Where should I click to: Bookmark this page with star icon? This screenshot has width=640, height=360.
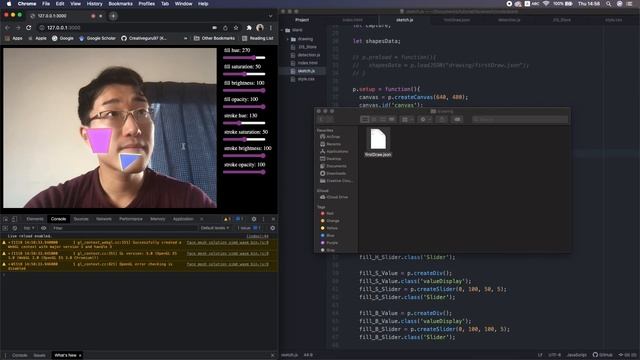click(236, 28)
